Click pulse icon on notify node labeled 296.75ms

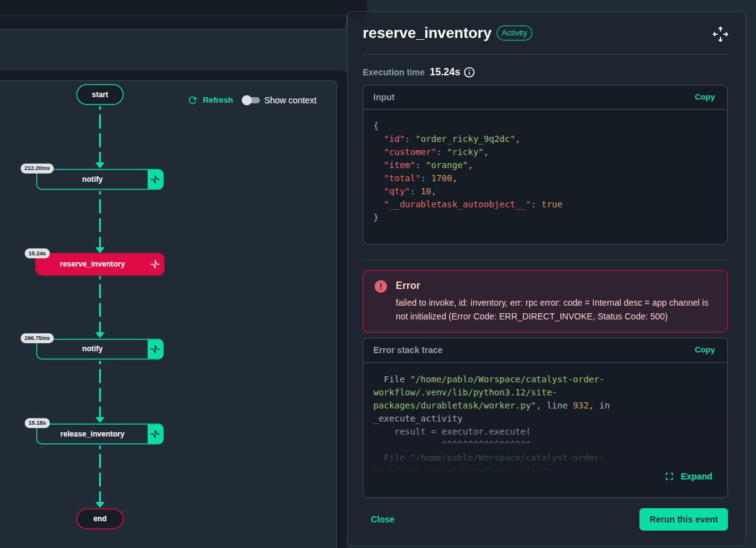(x=155, y=349)
